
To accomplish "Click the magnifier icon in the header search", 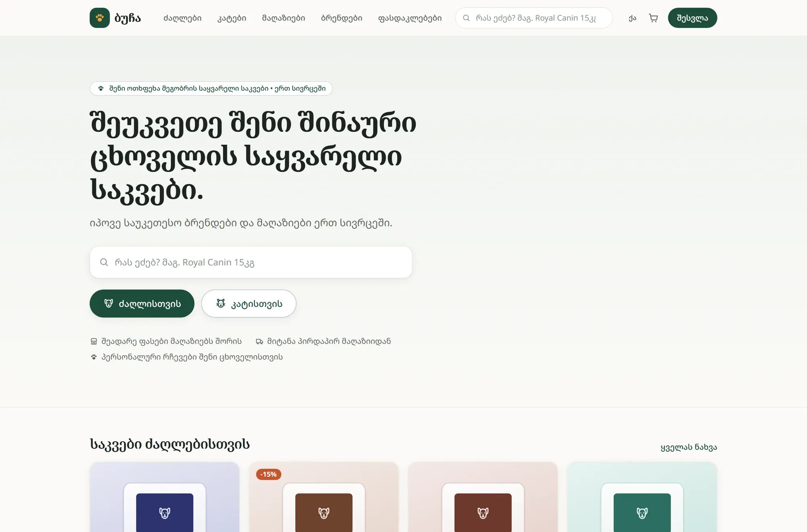I will [466, 18].
